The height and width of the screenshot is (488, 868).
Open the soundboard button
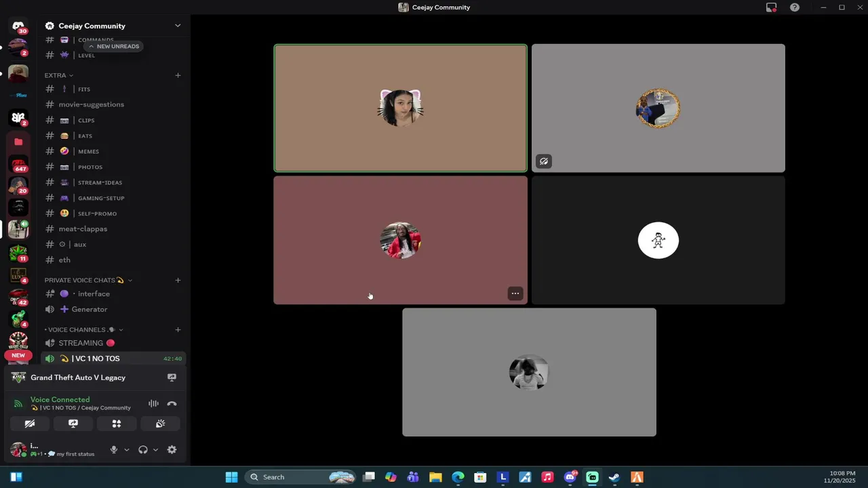[160, 424]
